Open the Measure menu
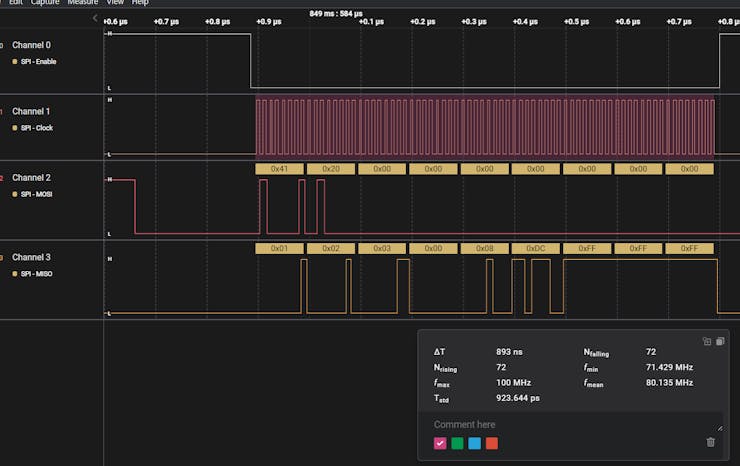This screenshot has width=740, height=466. click(82, 3)
